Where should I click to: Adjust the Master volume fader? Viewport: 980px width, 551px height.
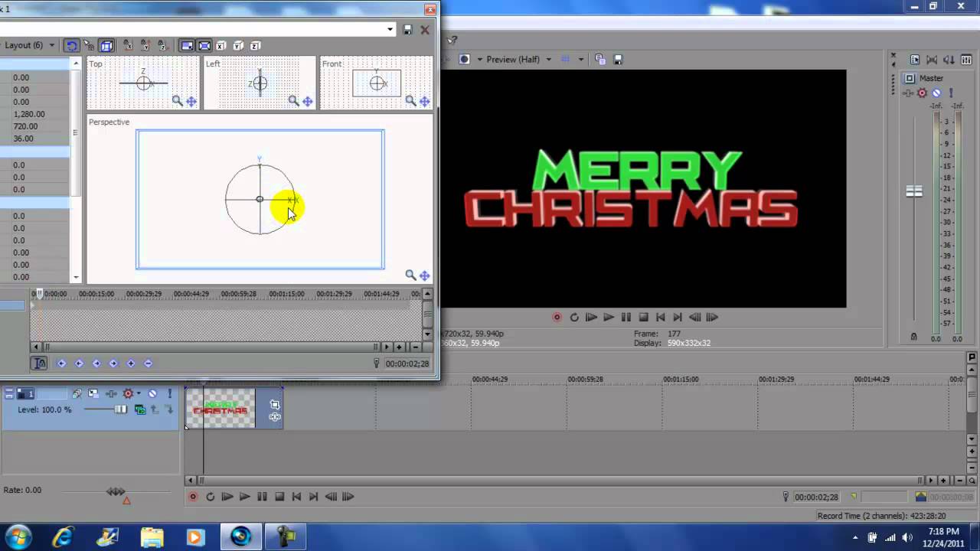tap(914, 191)
